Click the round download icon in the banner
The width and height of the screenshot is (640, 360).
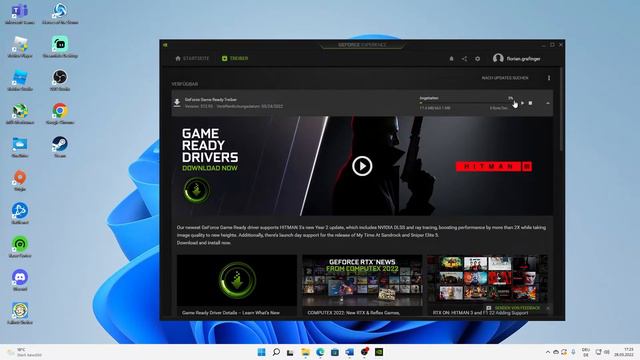(197, 190)
